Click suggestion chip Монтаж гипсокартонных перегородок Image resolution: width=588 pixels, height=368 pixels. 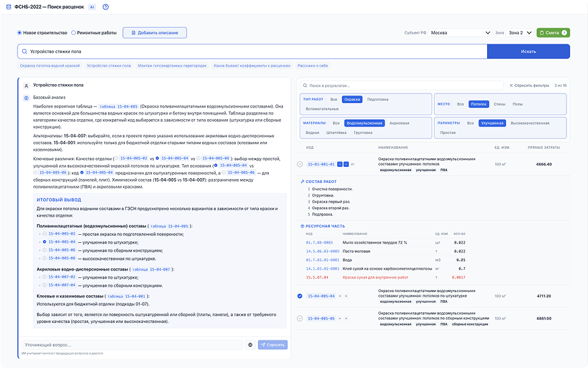tap(172, 66)
